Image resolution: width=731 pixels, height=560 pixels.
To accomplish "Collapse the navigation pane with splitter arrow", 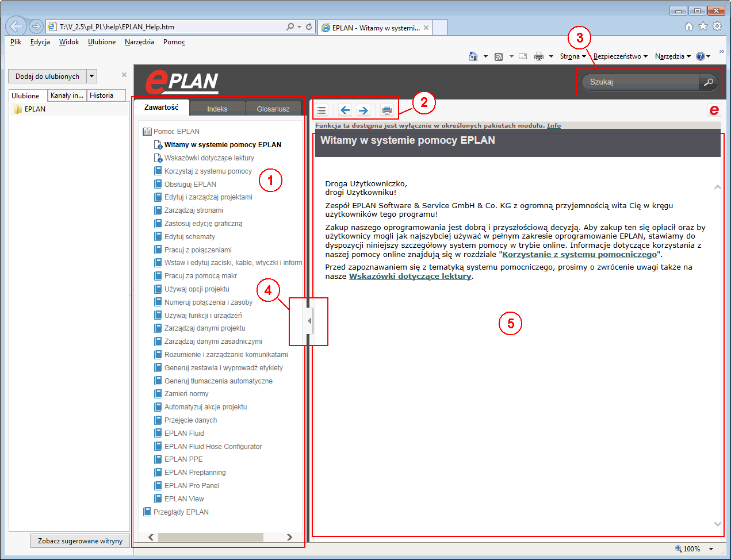I will click(309, 321).
